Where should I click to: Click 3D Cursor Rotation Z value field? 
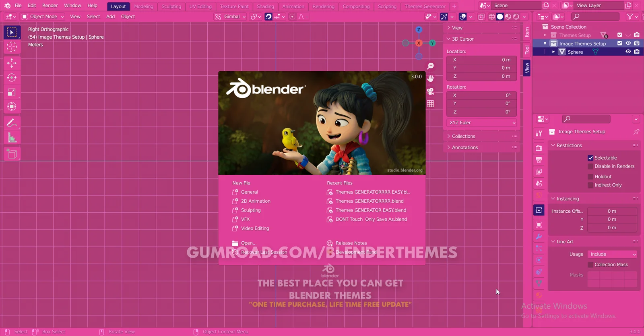(x=481, y=112)
